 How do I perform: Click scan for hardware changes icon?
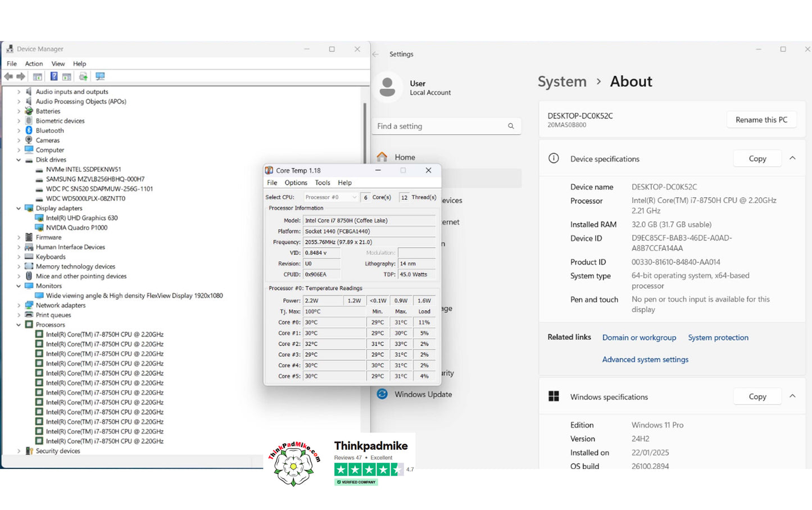tap(100, 76)
